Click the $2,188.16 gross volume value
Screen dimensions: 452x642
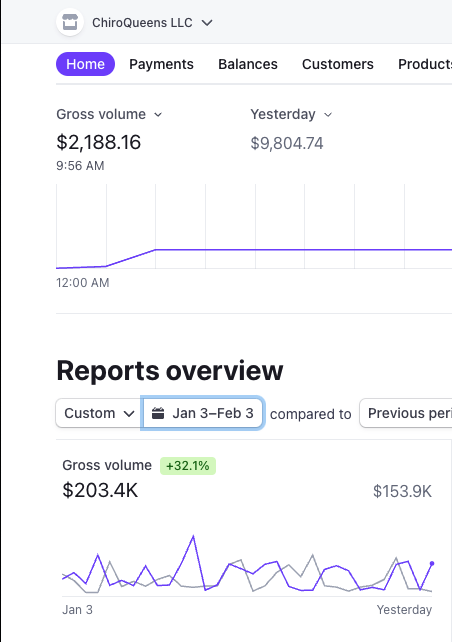tap(99, 142)
